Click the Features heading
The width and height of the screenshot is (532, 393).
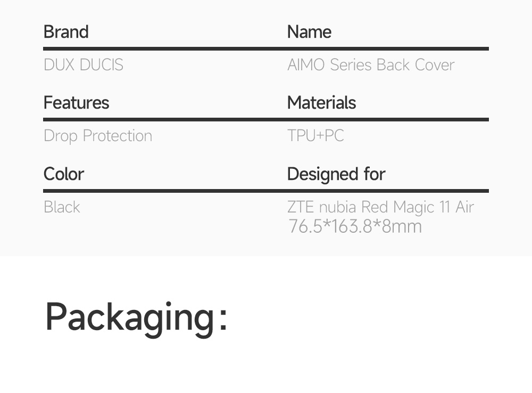point(76,103)
